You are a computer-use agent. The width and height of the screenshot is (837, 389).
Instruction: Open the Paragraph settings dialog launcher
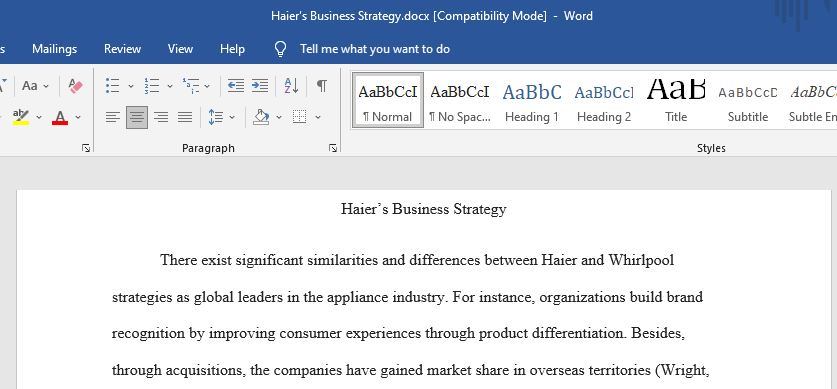click(333, 148)
